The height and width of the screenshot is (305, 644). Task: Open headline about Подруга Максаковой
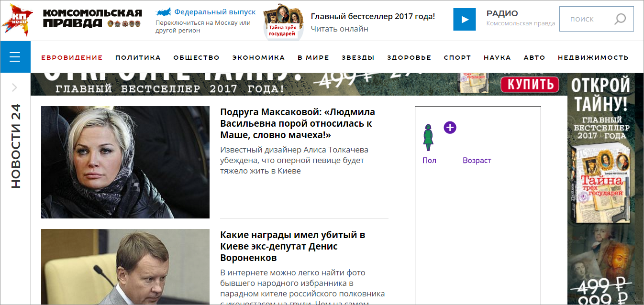point(297,123)
